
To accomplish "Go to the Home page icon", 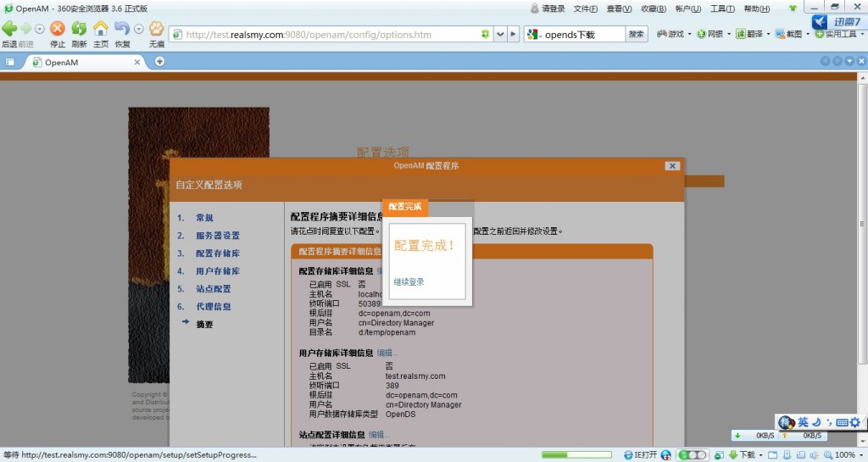I will 101,28.
